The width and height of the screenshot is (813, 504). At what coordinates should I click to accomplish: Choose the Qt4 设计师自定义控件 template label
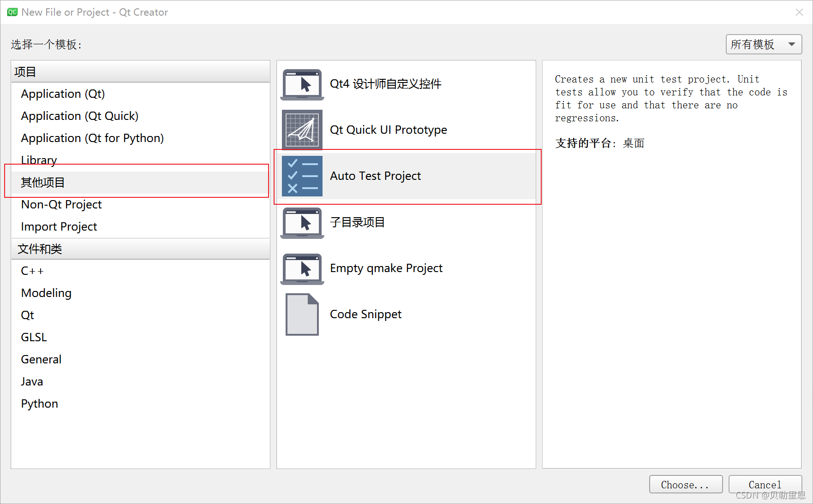click(386, 84)
